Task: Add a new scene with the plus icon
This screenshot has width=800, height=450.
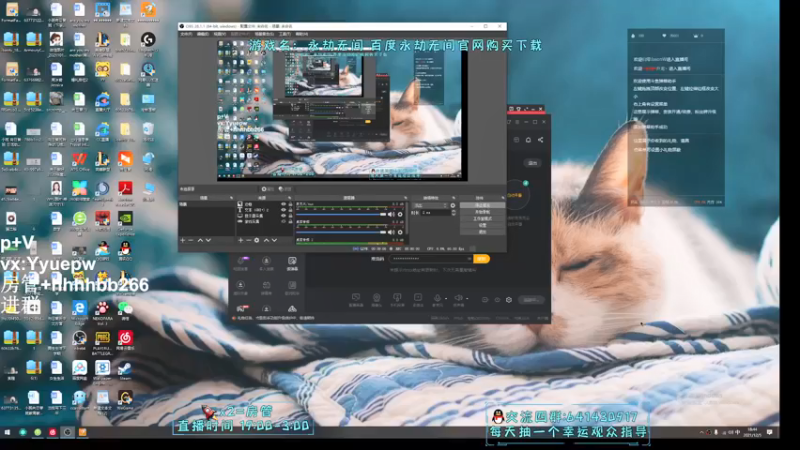Action: click(x=183, y=240)
